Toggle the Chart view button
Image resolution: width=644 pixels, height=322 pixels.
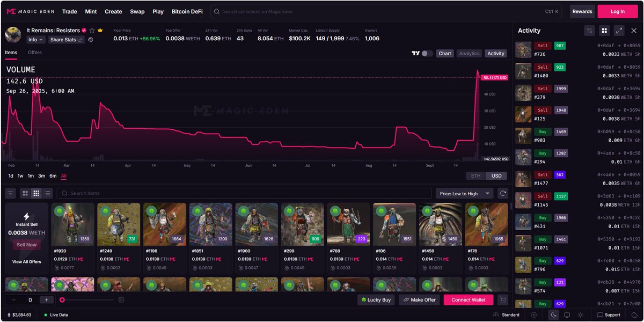tap(445, 53)
